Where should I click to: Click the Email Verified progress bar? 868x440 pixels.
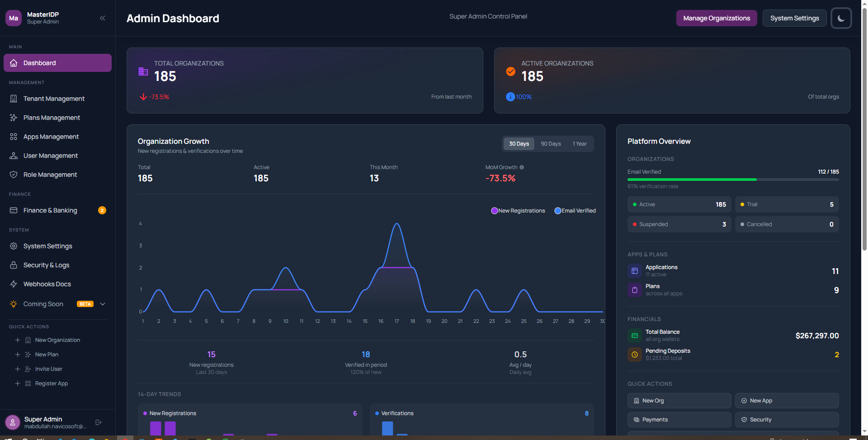coord(733,180)
